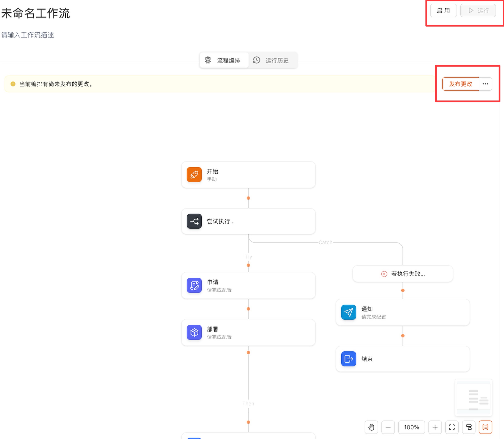The width and height of the screenshot is (504, 439).
Task: Switch to the 运行历史 tab
Action: [x=273, y=60]
